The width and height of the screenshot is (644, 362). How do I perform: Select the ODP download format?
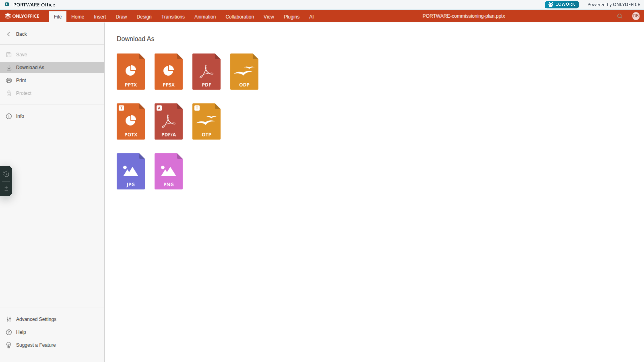coord(244,71)
